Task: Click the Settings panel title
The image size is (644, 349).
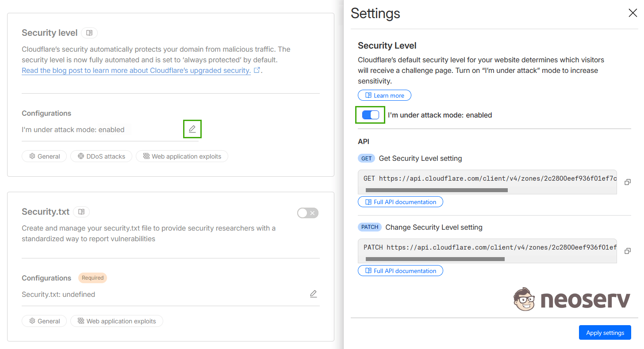Action: [x=376, y=13]
